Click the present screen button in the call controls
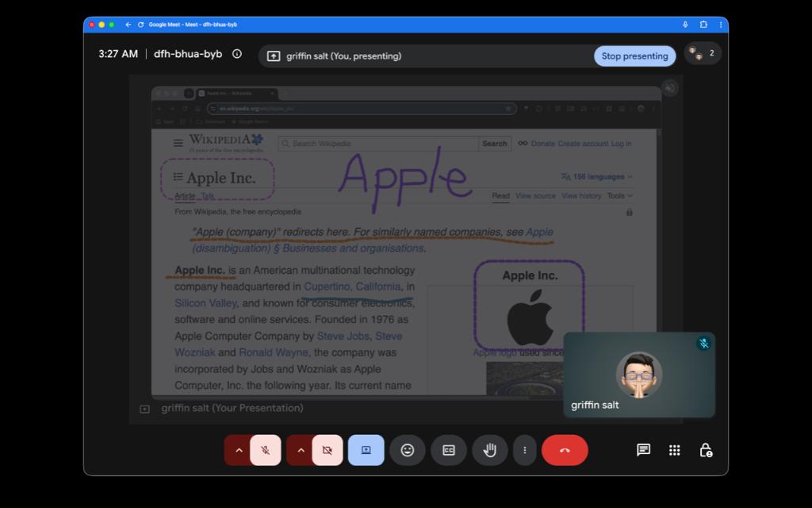 (366, 450)
